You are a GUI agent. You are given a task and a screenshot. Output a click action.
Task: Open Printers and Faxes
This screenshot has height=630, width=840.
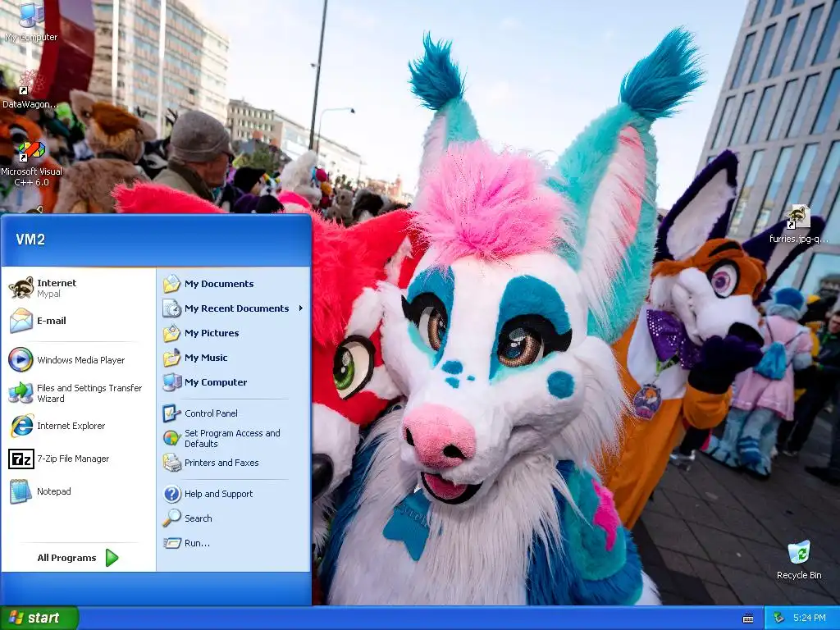click(234, 463)
